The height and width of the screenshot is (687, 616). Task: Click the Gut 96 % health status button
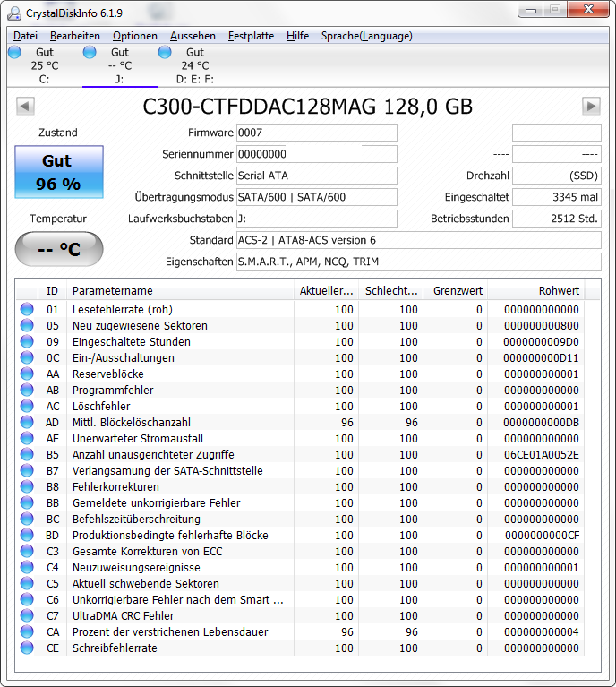coord(59,172)
